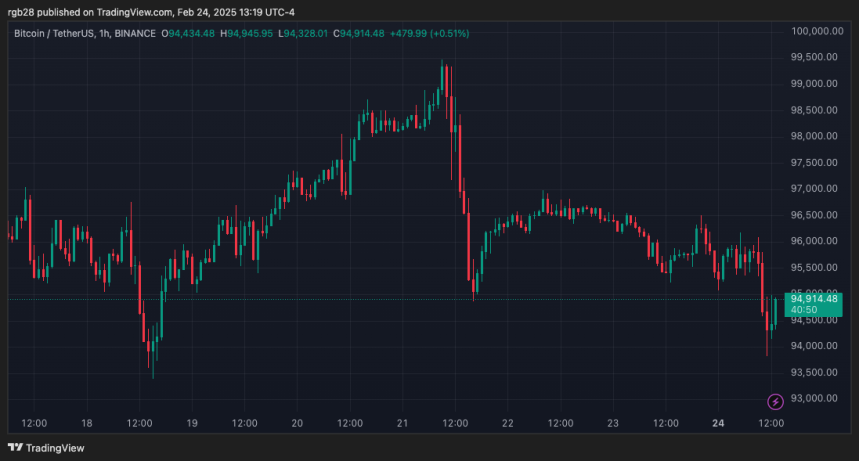Click the 93,000.00 price axis label
Viewport: 859px width, 461px height.
pyautogui.click(x=814, y=398)
